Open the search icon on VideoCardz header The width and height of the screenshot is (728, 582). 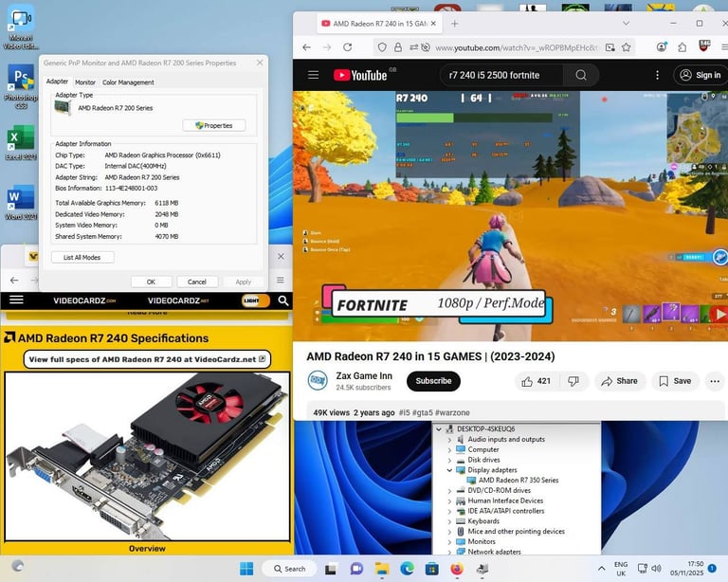pyautogui.click(x=283, y=300)
